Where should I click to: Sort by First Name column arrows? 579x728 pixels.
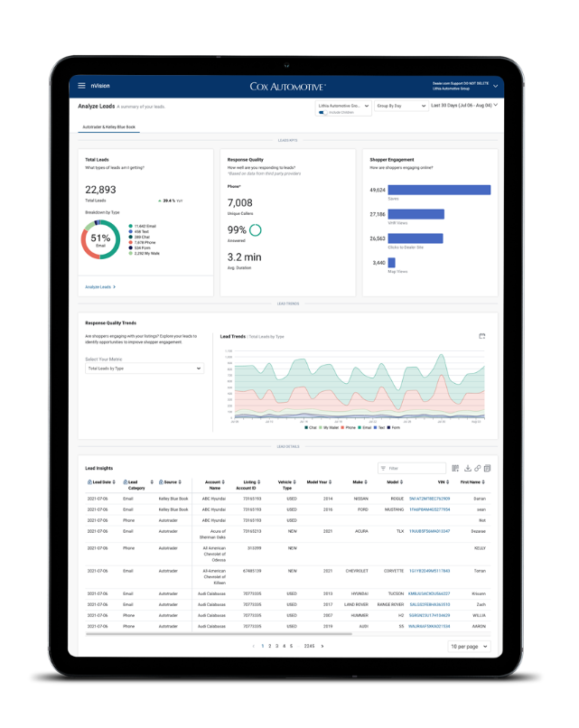(483, 482)
